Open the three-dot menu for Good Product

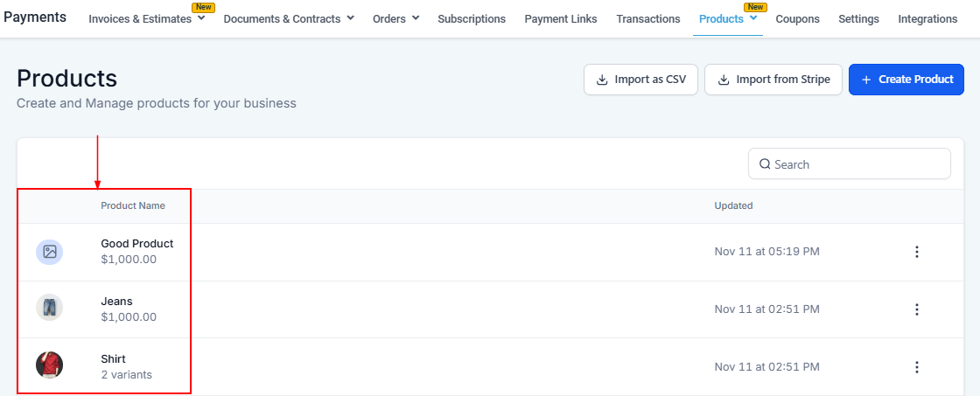tap(916, 252)
